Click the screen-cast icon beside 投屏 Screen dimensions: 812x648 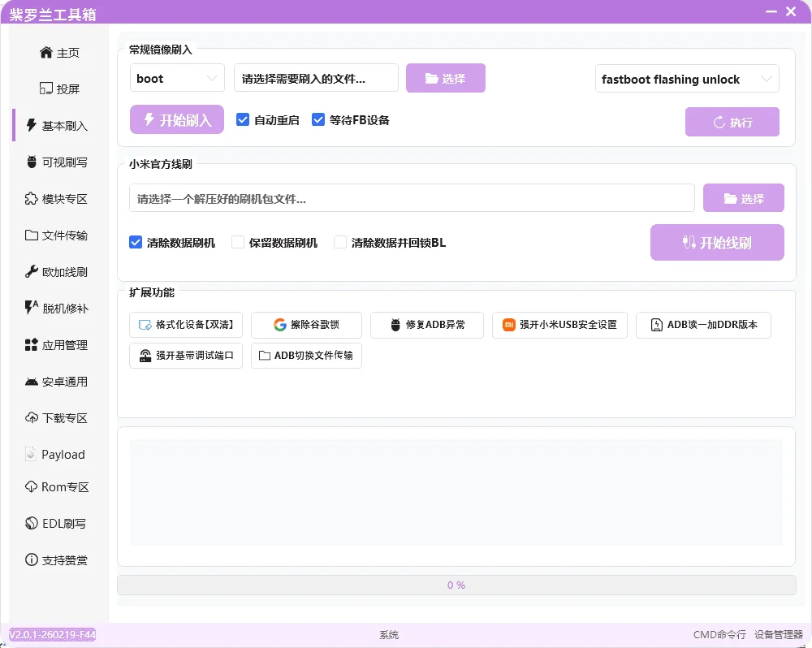(46, 89)
